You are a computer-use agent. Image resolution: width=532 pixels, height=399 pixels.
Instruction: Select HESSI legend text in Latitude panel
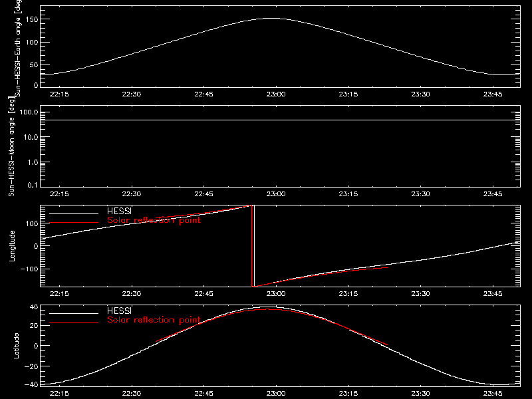(x=119, y=311)
